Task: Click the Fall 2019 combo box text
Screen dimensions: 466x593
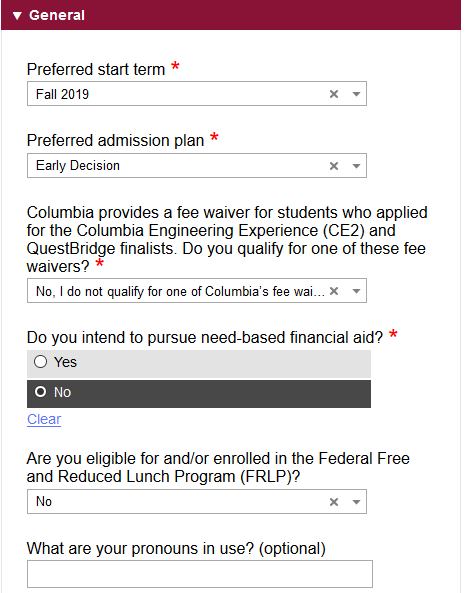Action: tap(62, 94)
